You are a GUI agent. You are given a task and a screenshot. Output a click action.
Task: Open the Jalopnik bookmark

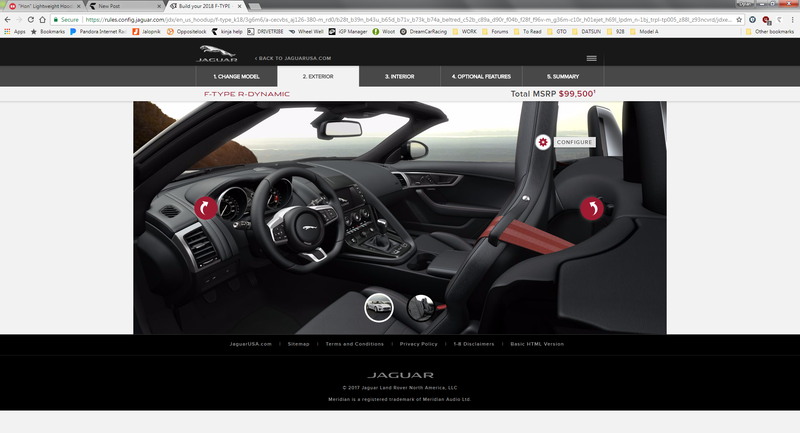(x=146, y=32)
